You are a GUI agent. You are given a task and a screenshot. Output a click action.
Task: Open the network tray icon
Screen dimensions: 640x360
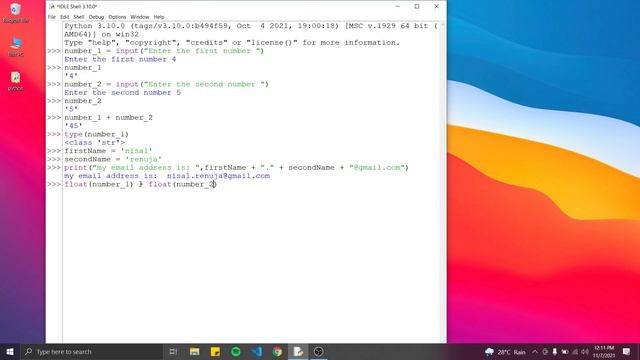[x=575, y=352]
